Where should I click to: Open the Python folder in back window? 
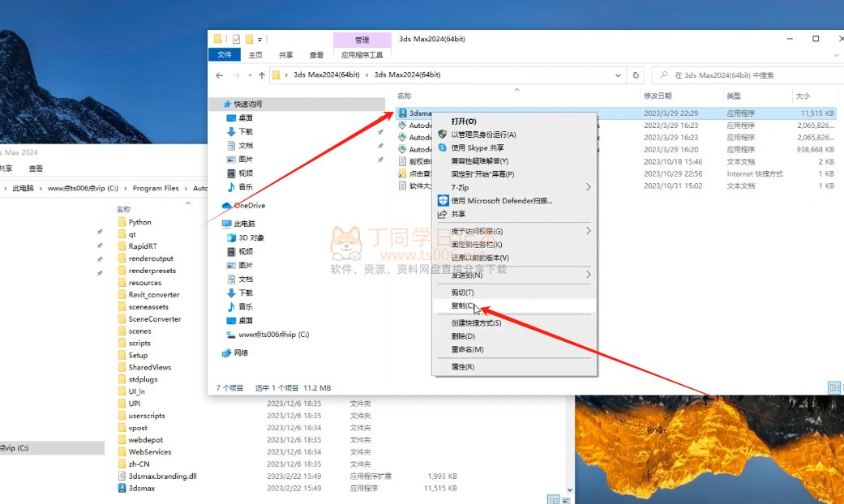click(x=140, y=222)
